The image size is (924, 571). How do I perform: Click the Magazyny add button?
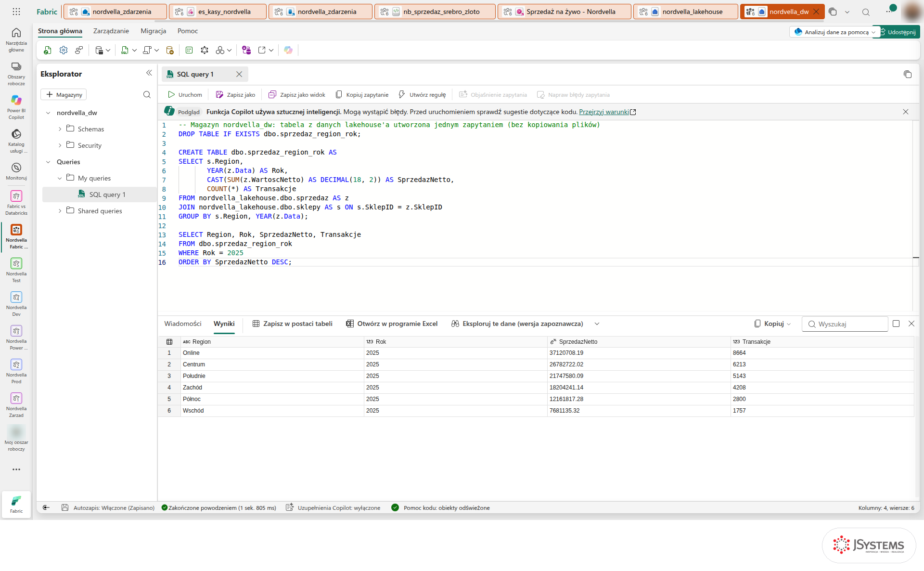64,95
